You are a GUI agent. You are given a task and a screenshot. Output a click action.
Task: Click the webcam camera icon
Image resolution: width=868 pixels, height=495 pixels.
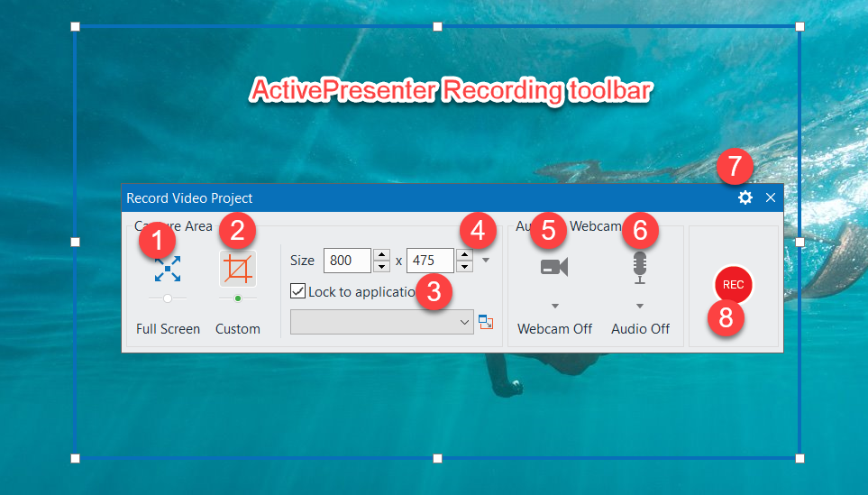tap(554, 267)
